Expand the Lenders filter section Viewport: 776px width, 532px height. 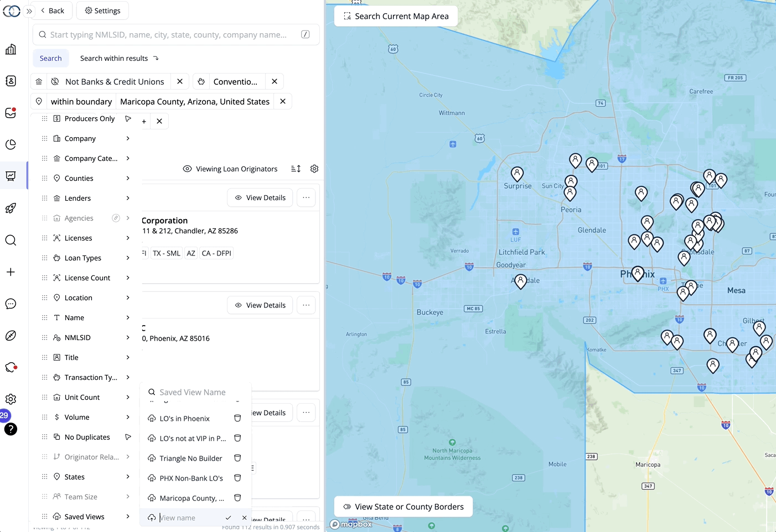pos(128,198)
